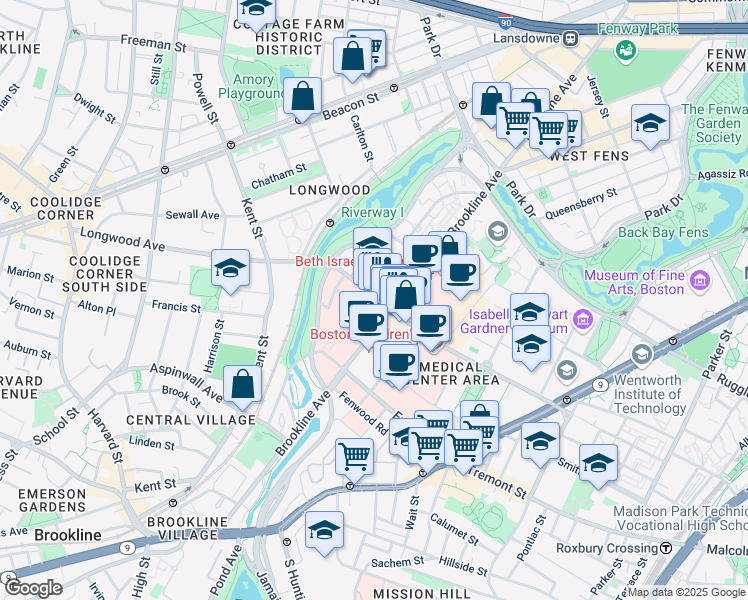Select the Sewall Ave street label
Screen dimensions: 748x600
192,215
